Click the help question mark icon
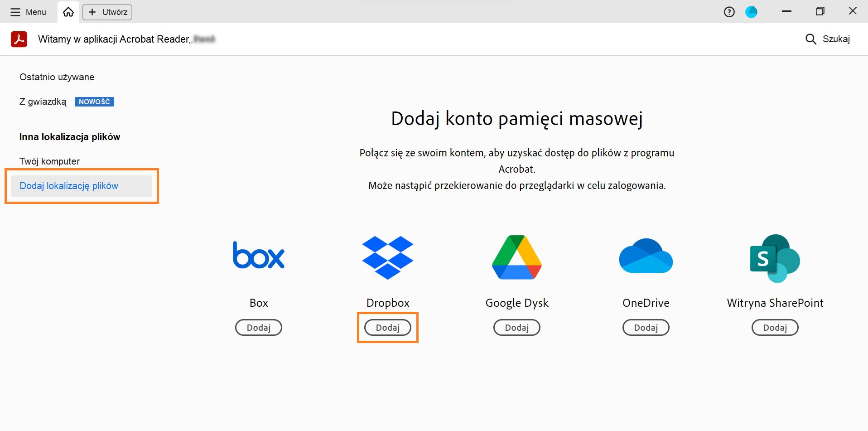This screenshot has width=868, height=431. click(x=729, y=12)
